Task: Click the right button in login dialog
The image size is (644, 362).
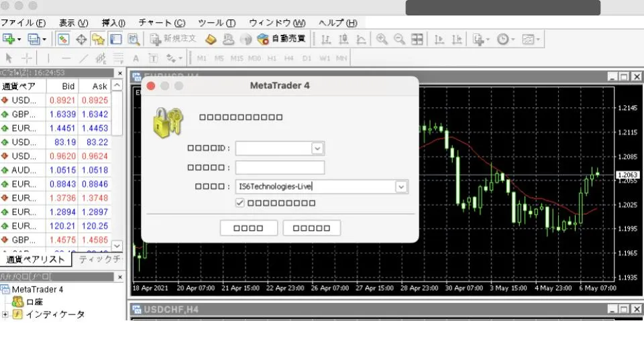Action: coord(311,228)
